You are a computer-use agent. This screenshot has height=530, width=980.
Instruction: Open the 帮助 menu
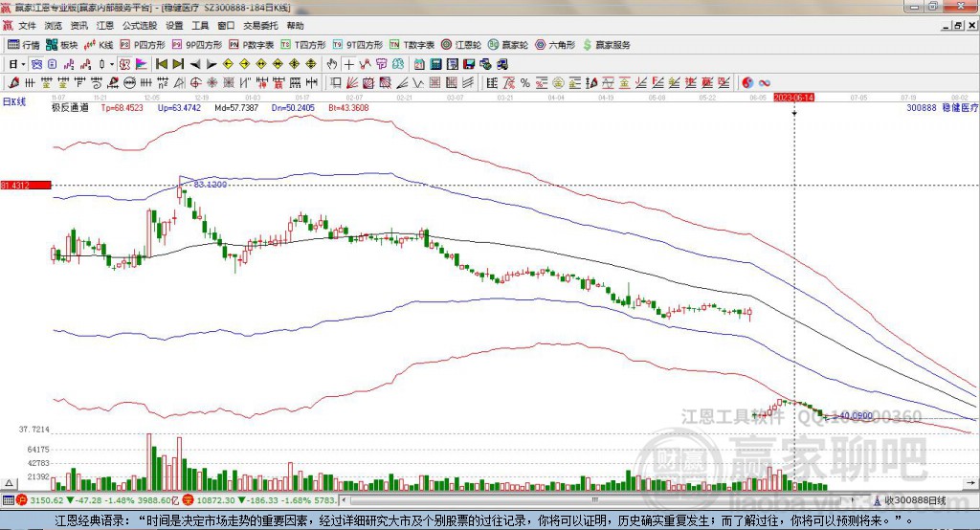[x=295, y=26]
